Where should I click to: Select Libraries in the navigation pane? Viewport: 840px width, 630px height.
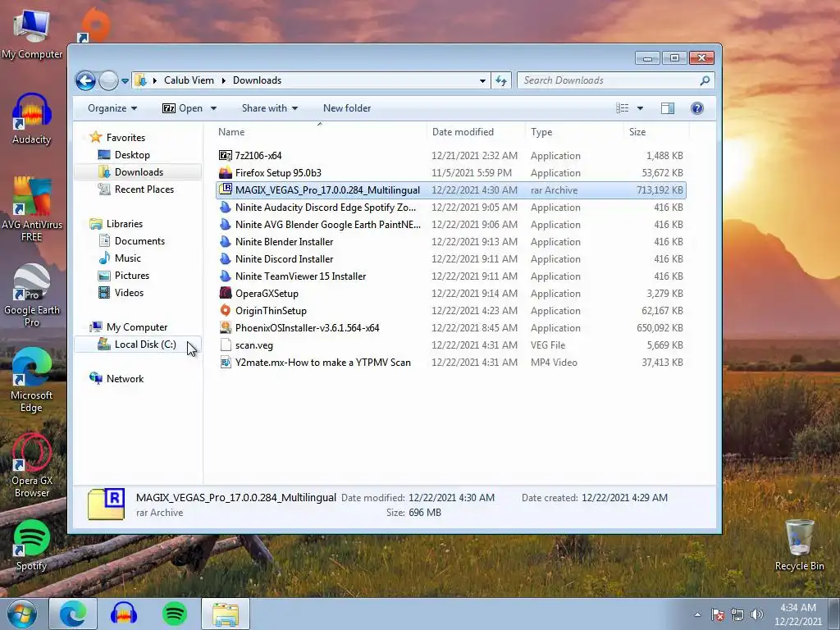(x=125, y=224)
